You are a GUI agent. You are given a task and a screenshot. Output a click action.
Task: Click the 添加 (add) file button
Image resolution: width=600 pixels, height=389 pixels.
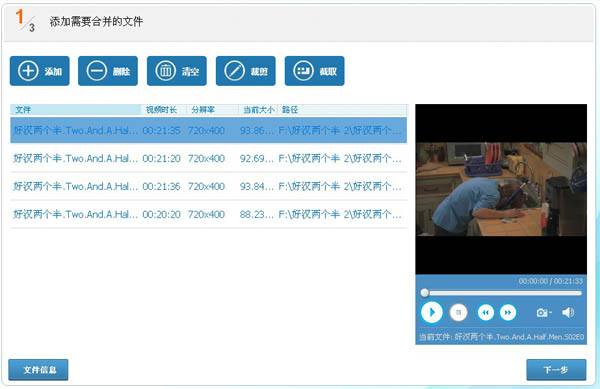[40, 71]
